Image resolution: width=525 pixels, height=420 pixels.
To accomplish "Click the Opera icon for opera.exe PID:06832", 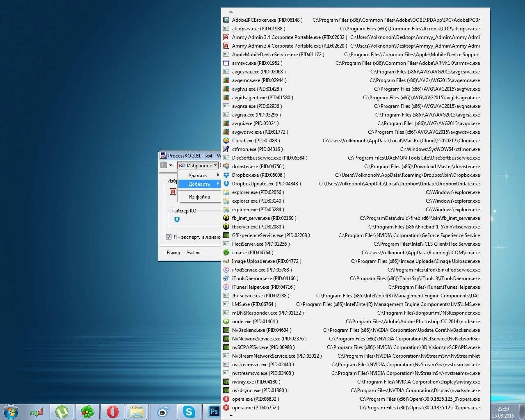I will (226, 399).
